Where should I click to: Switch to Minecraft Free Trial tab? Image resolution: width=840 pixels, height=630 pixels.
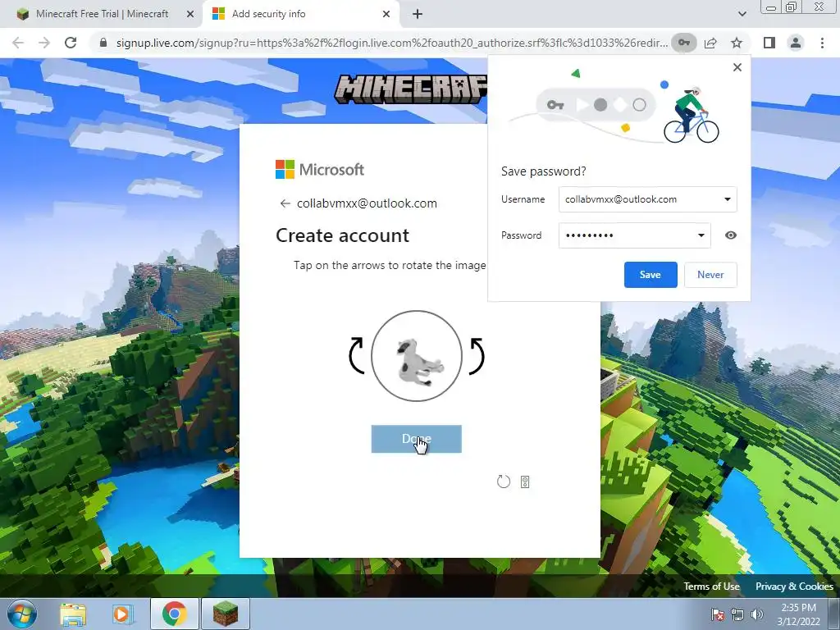click(x=102, y=14)
